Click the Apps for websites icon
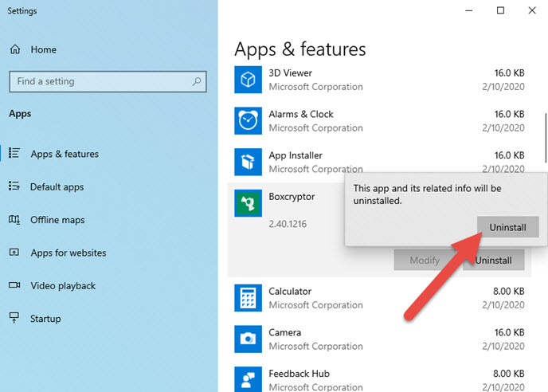 click(14, 252)
